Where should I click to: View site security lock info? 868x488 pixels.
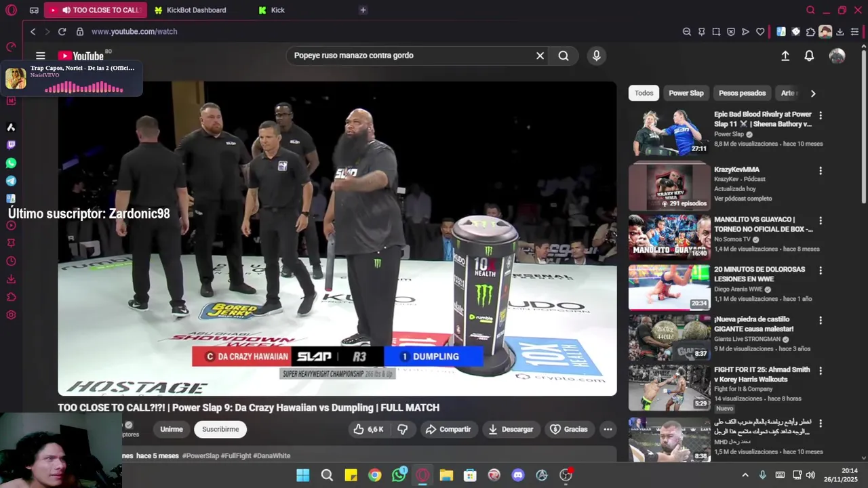click(80, 31)
